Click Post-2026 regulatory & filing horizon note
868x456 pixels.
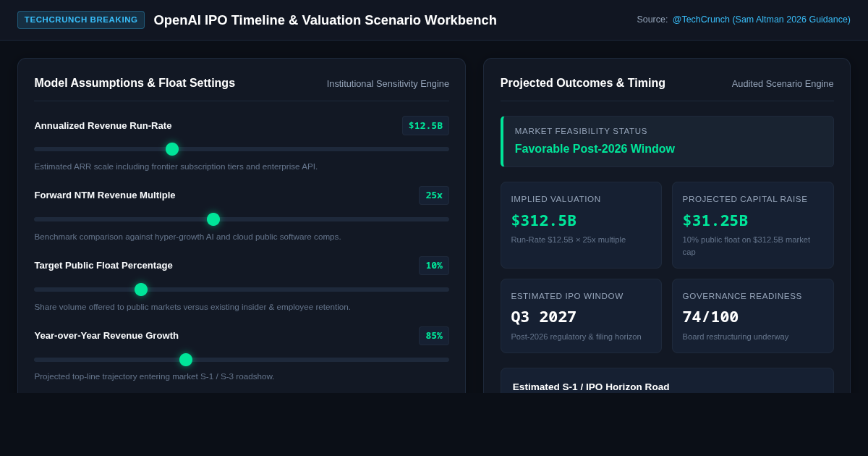tap(576, 337)
